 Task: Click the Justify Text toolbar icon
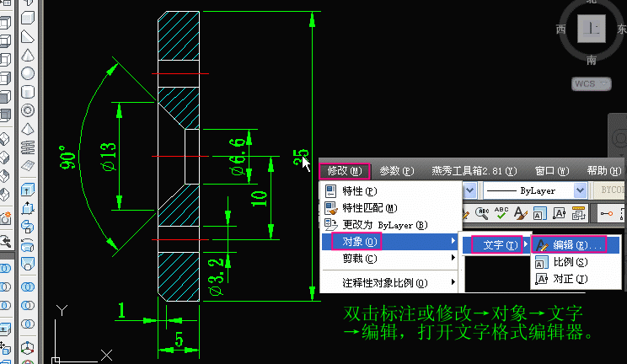(x=559, y=213)
